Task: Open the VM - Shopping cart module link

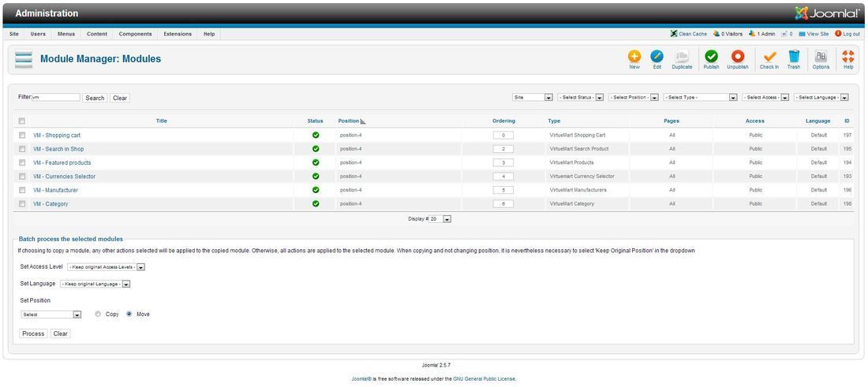Action: click(57, 135)
